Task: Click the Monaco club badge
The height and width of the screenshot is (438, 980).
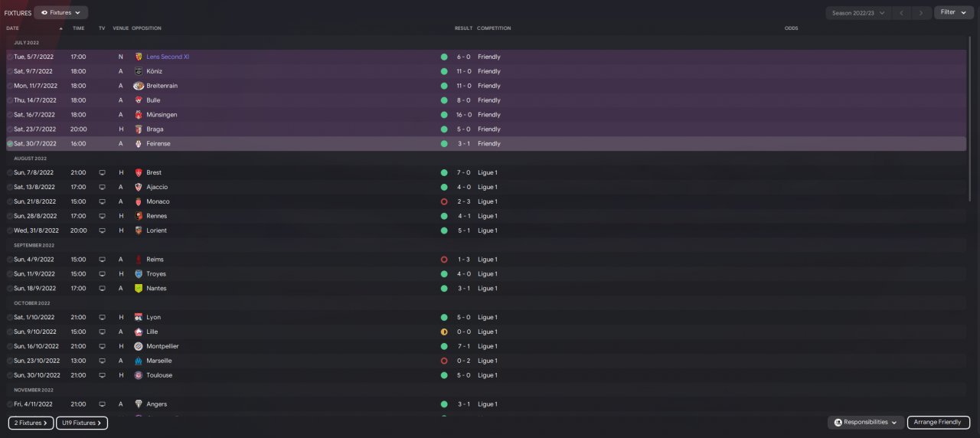Action: tap(139, 201)
